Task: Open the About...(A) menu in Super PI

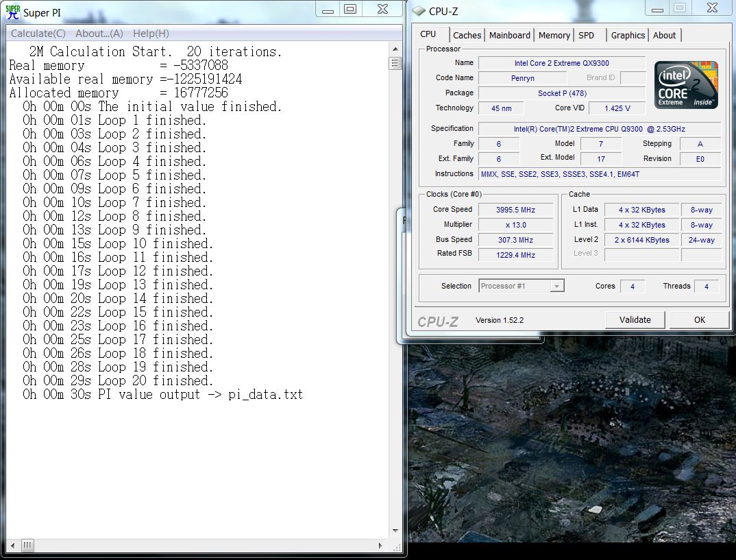Action: [x=99, y=34]
